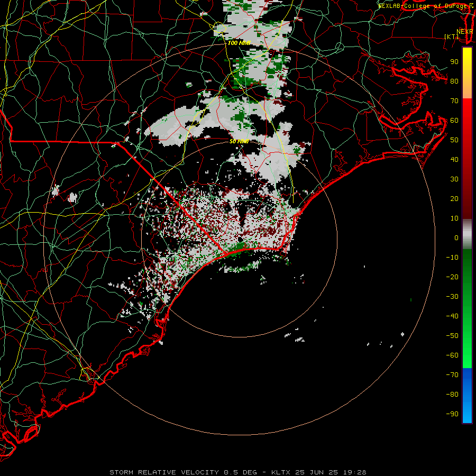Click the -20 value on the velocity scale
The height and width of the screenshot is (476, 476).
tap(452, 277)
